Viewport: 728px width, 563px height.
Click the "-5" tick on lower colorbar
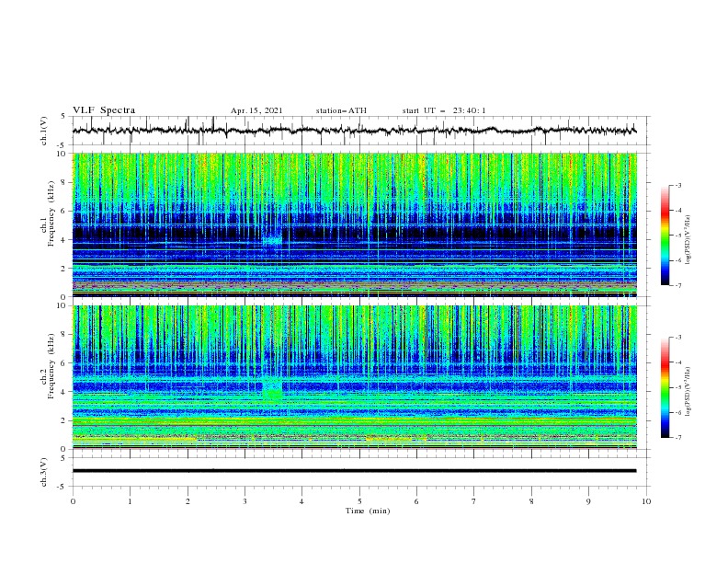coord(678,387)
